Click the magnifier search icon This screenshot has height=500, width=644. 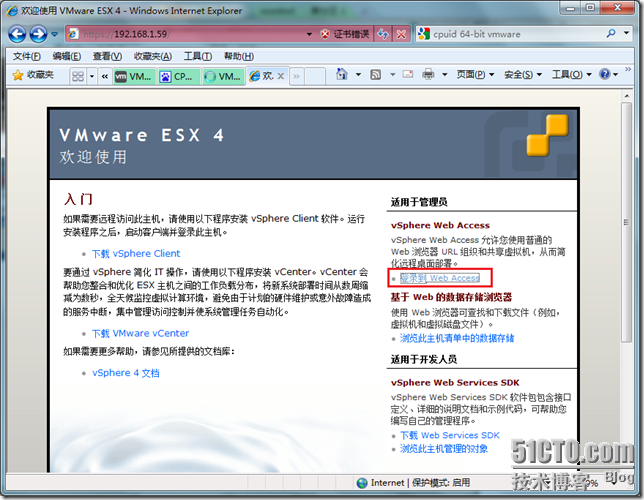tap(611, 33)
